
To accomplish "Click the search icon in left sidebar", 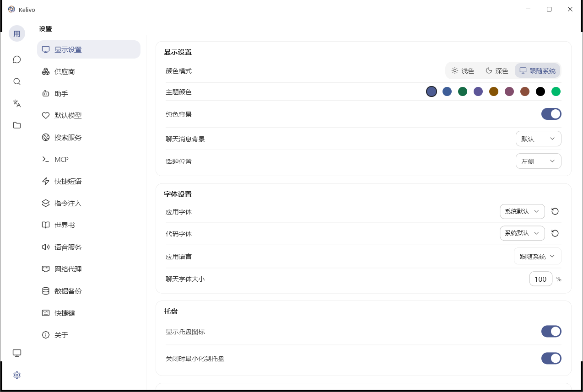I will click(17, 81).
